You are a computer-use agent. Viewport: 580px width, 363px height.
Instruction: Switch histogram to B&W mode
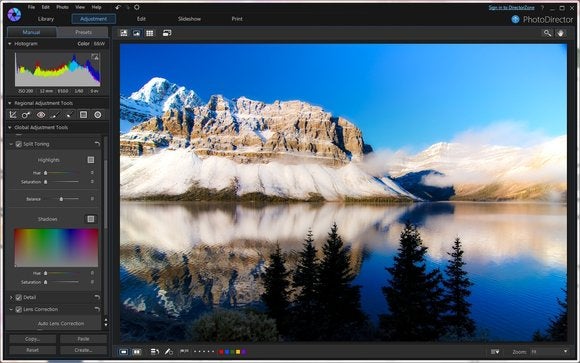pos(99,44)
